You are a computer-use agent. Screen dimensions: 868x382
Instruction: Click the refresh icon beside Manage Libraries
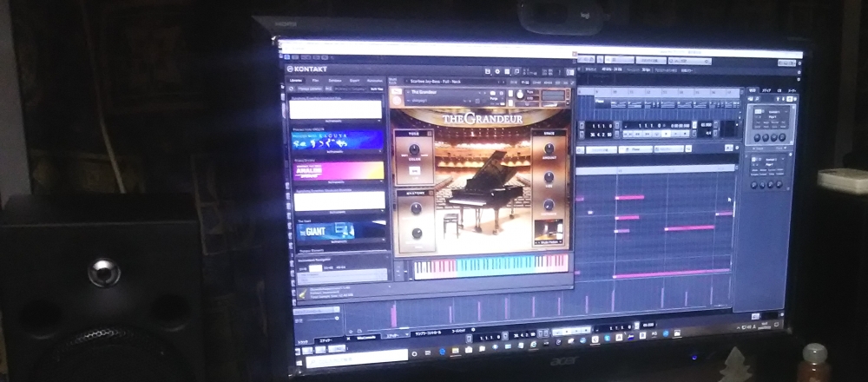click(x=291, y=89)
